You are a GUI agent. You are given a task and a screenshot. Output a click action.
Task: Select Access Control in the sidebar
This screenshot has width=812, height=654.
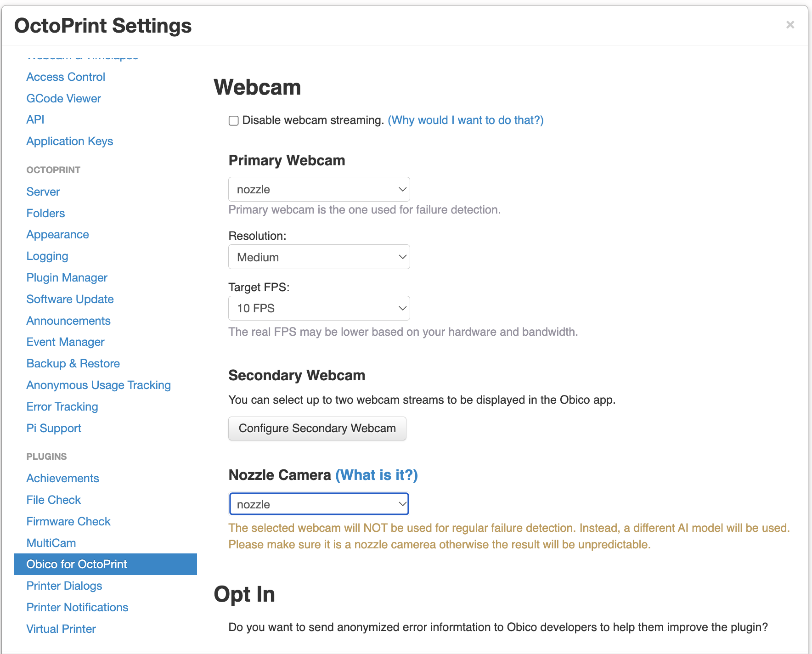(66, 77)
